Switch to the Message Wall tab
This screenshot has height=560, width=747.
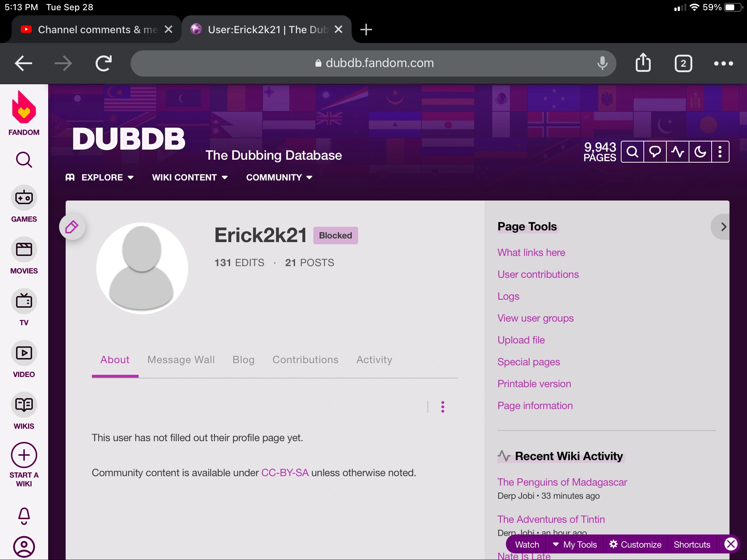[181, 360]
